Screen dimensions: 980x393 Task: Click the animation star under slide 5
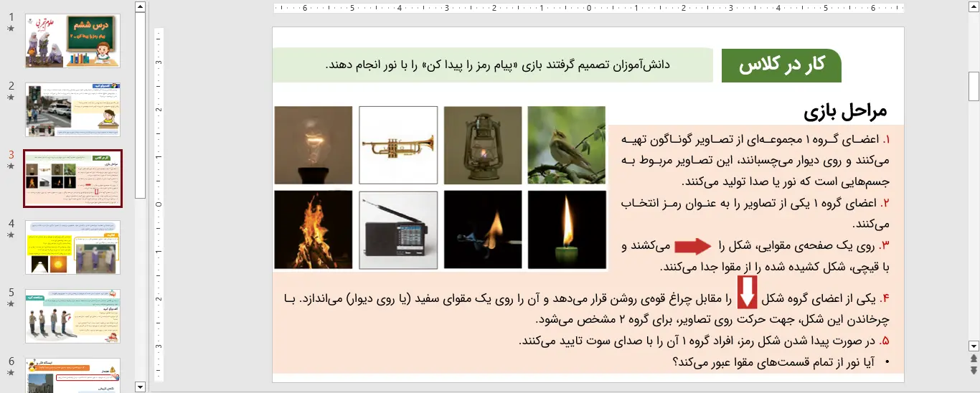[10, 304]
